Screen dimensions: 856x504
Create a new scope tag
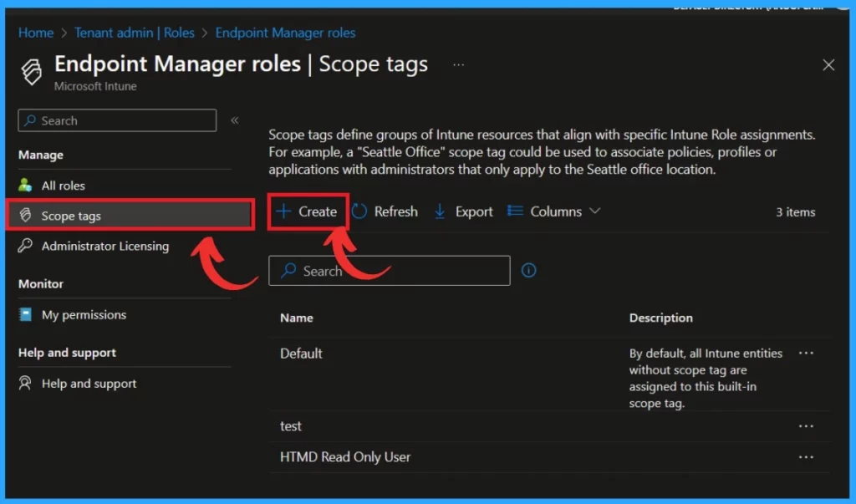pos(308,211)
